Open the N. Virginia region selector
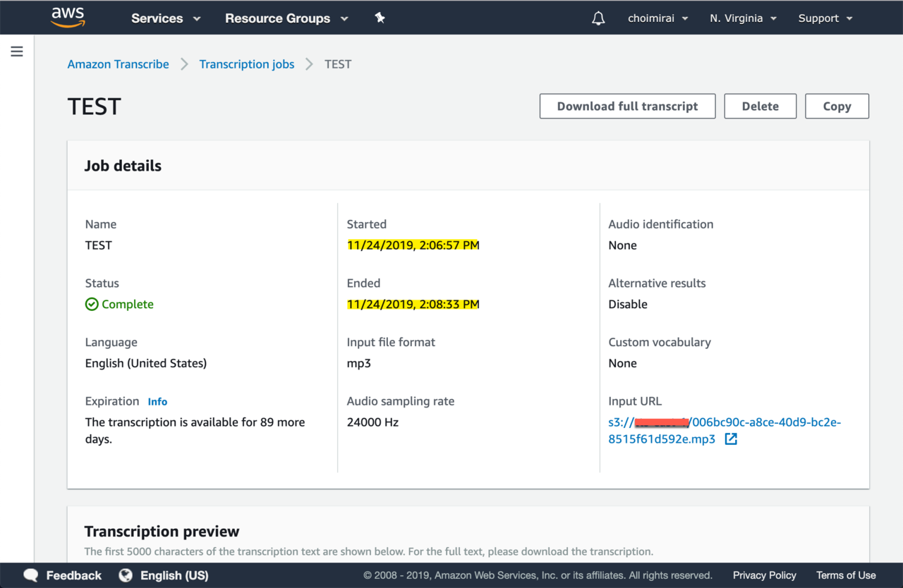 click(x=743, y=18)
